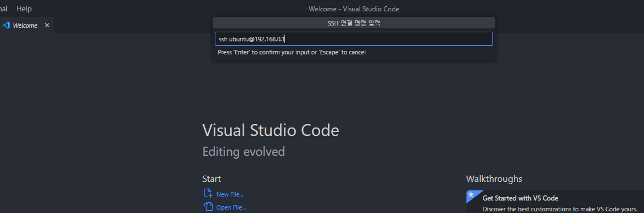Open the Help menu
Screen dimensions: 644x213
pyautogui.click(x=24, y=8)
